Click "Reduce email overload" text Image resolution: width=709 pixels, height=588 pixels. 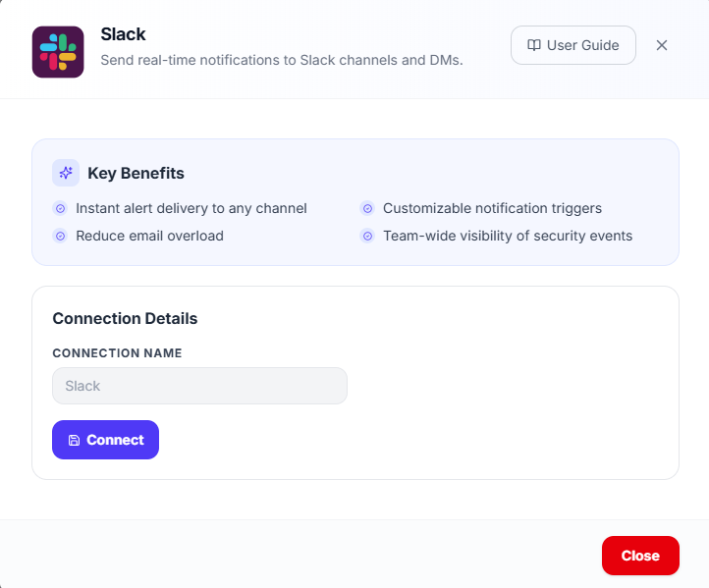tap(149, 236)
